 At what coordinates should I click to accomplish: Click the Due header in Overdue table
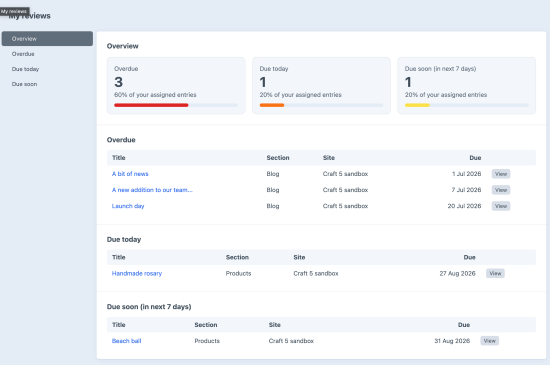pos(475,158)
